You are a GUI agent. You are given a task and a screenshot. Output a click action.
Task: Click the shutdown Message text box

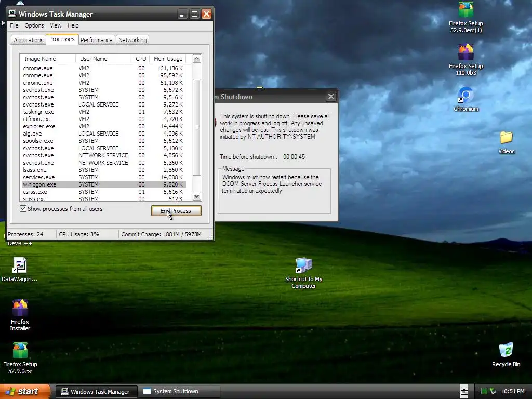[274, 191]
